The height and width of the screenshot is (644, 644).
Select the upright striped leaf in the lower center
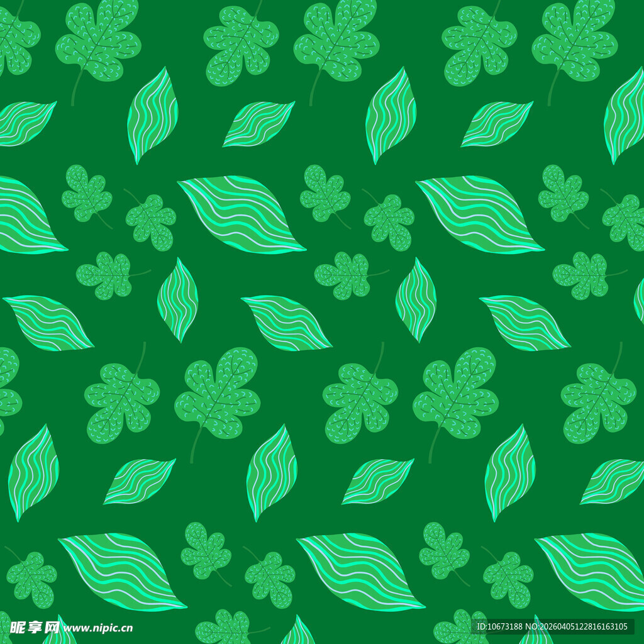[x=271, y=471]
